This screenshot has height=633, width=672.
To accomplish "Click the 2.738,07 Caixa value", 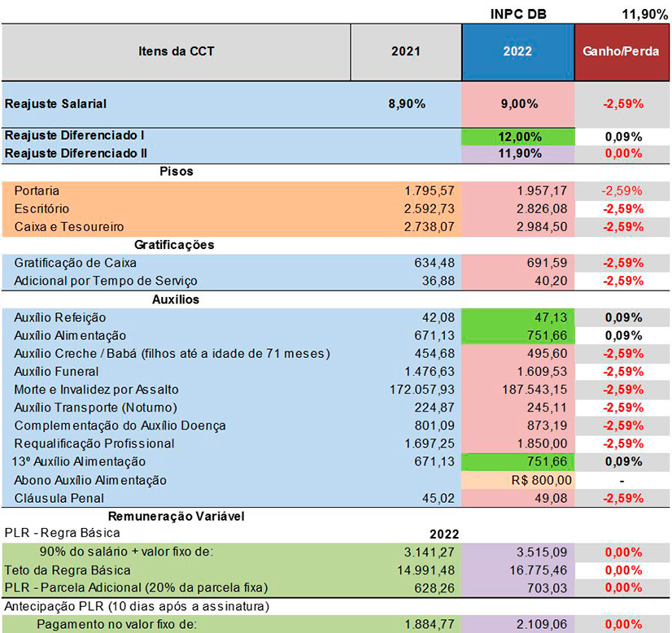I will [x=430, y=227].
